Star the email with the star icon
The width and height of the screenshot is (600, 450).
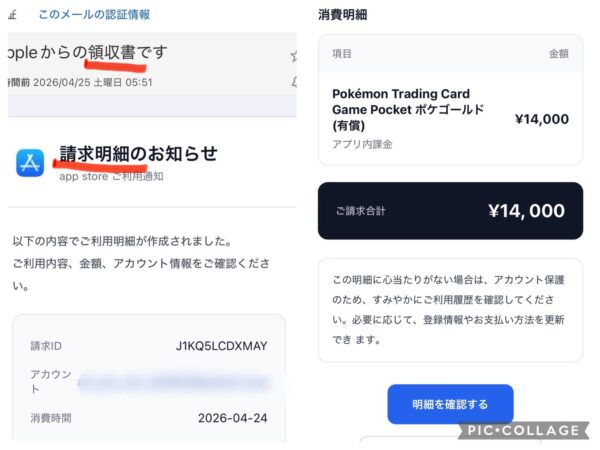(x=293, y=56)
